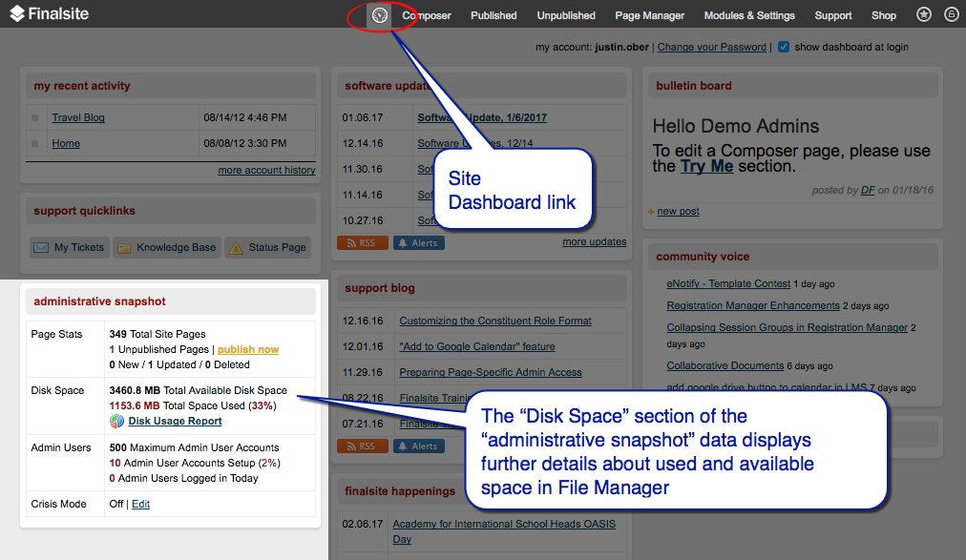Open Knowledge Base quicklink

point(167,247)
